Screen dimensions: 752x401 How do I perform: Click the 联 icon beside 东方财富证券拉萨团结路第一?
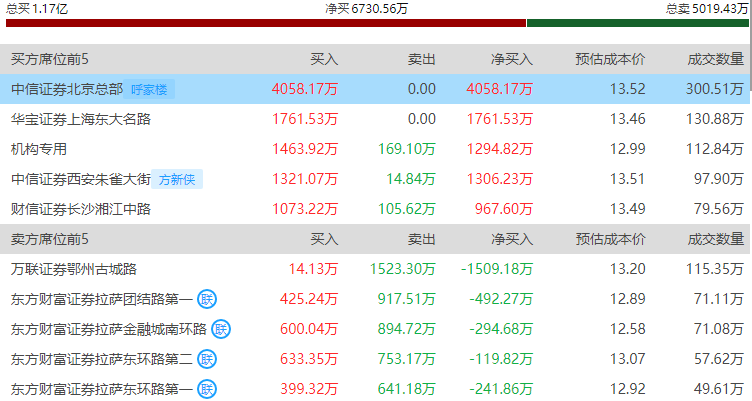pos(207,299)
